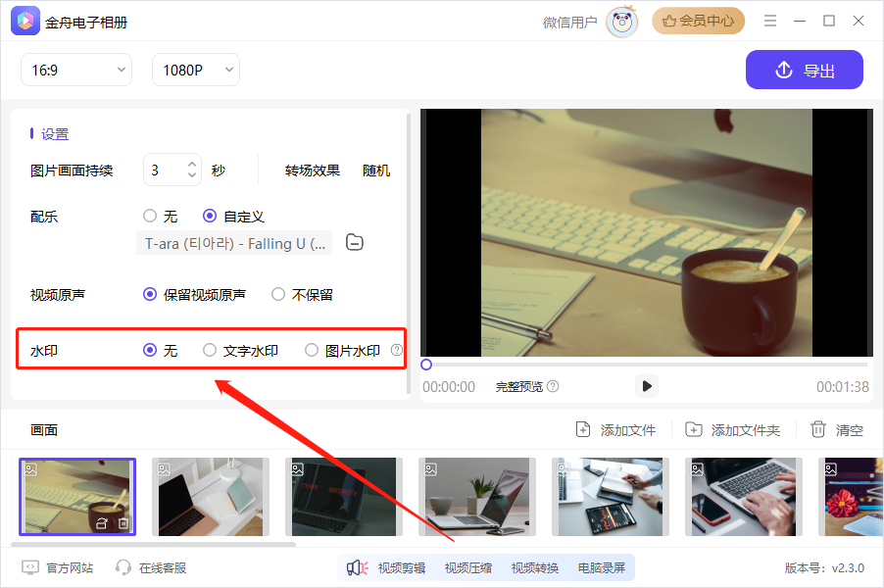884x588 pixels.
Task: Open the user panda avatar
Action: pos(621,22)
